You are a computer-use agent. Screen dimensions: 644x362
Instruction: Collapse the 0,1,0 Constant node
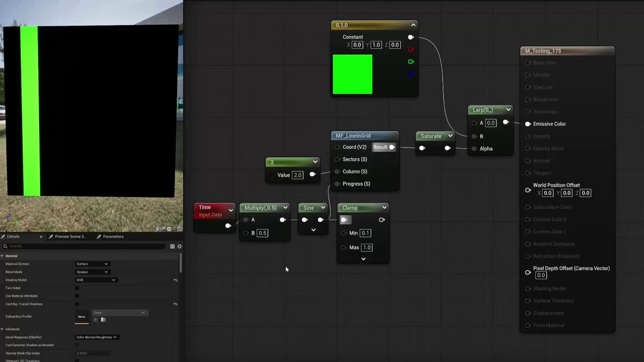pos(413,25)
